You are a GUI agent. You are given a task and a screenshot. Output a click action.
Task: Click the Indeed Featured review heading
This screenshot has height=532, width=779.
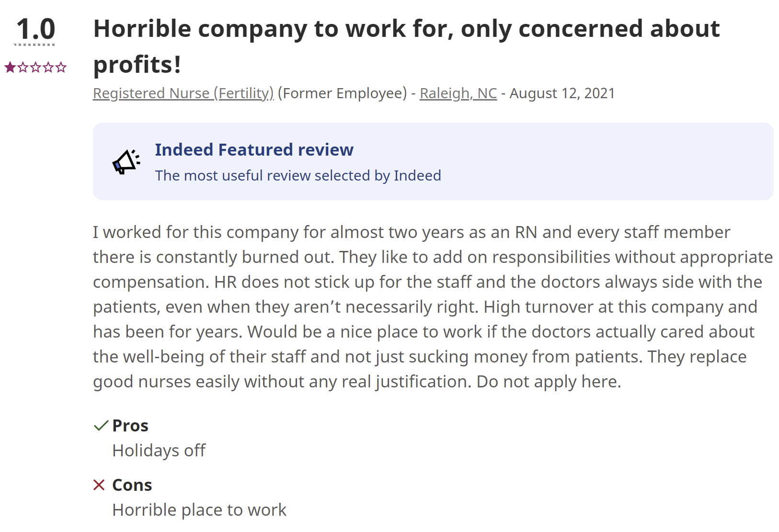254,150
